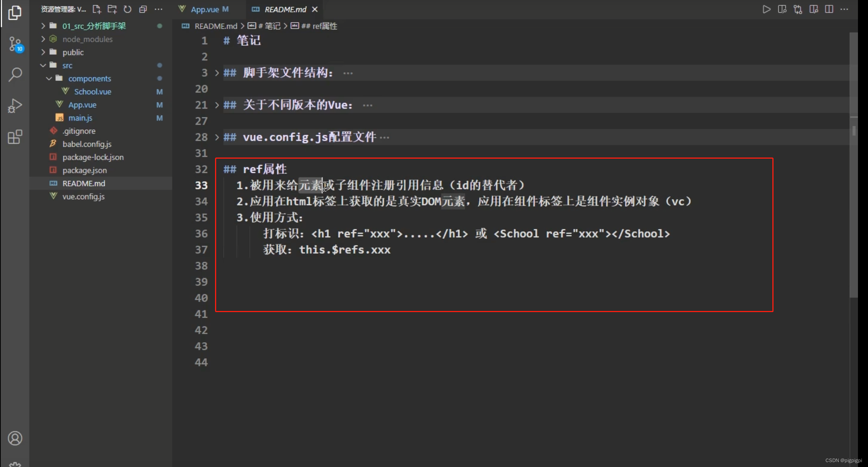Refresh the file explorer
The width and height of the screenshot is (868, 467).
127,9
